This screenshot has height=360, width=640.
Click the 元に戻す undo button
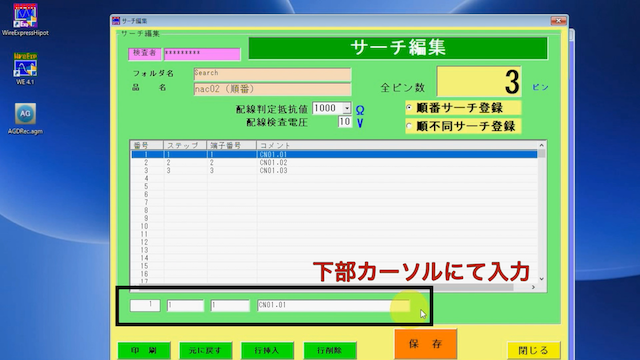coord(206,350)
